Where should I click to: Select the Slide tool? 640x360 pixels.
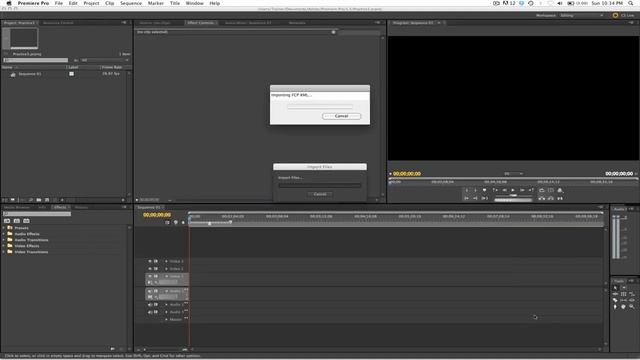[x=632, y=300]
